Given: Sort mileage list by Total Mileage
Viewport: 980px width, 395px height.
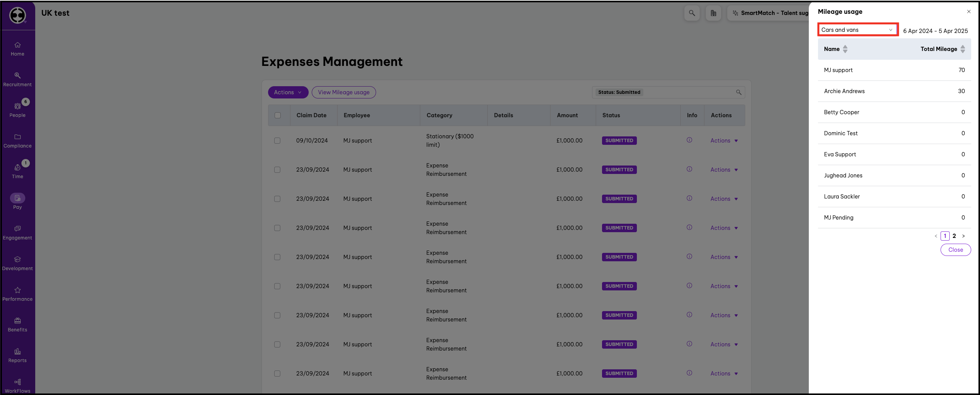Looking at the screenshot, I should click(962, 49).
